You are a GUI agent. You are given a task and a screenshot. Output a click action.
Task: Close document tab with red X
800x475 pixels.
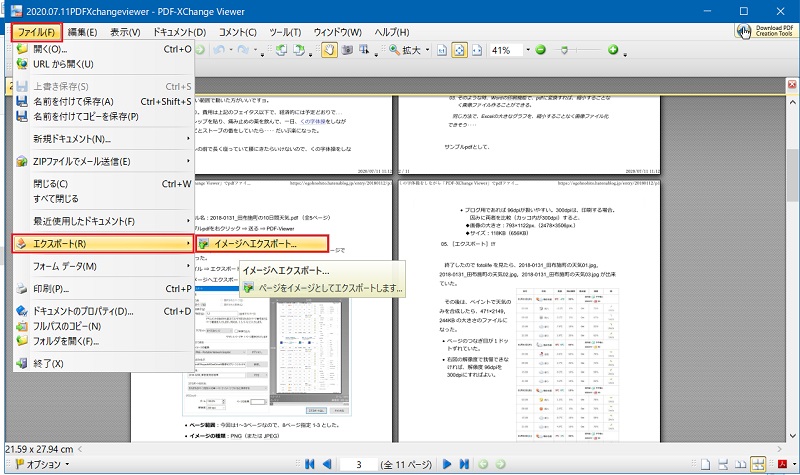point(792,85)
